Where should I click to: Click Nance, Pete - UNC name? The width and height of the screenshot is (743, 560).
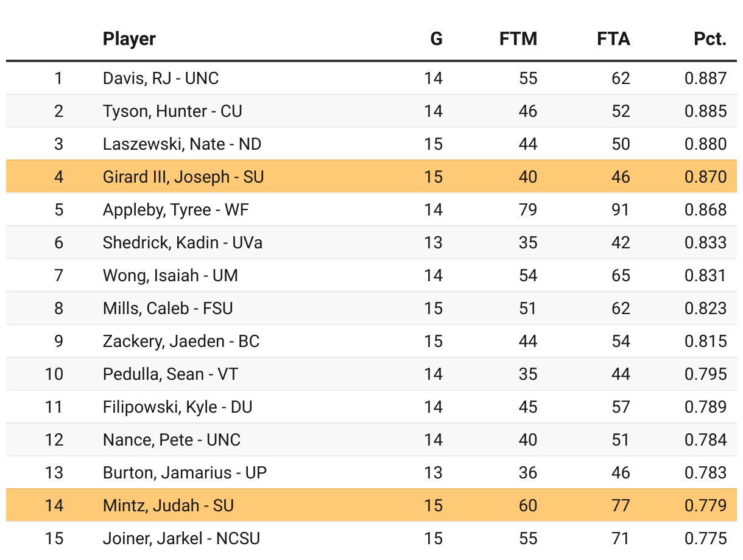point(172,439)
